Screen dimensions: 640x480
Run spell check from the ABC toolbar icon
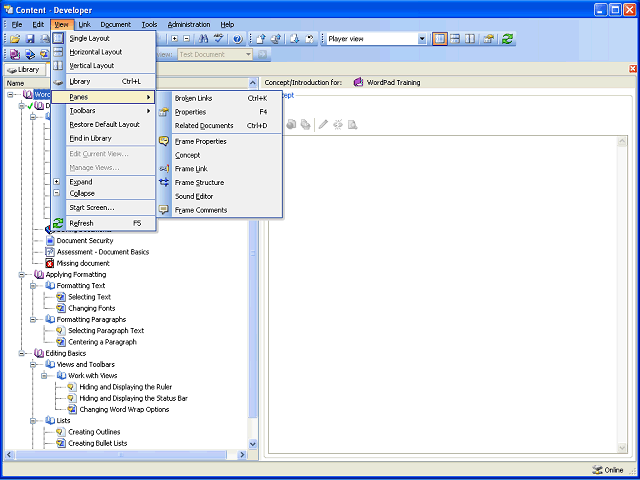click(x=219, y=39)
